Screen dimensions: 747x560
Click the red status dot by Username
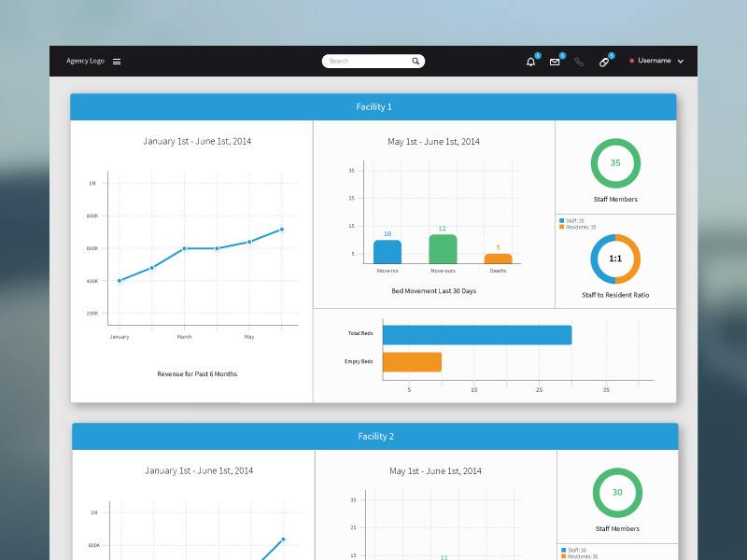[632, 61]
